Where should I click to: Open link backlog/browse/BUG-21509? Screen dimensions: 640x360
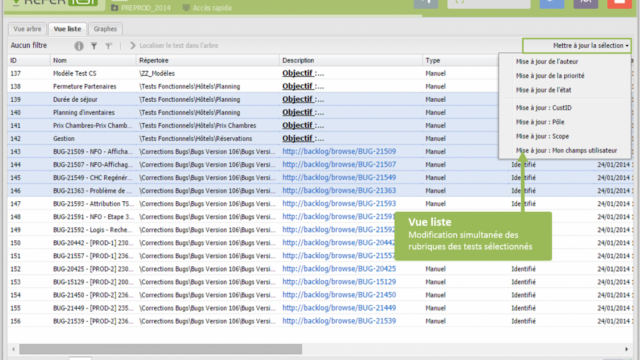[339, 151]
